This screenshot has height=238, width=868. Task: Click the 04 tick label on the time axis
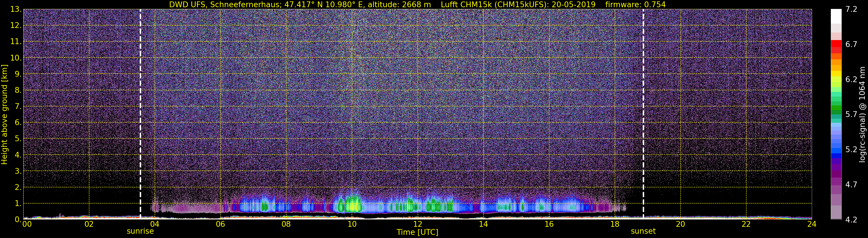[155, 224]
